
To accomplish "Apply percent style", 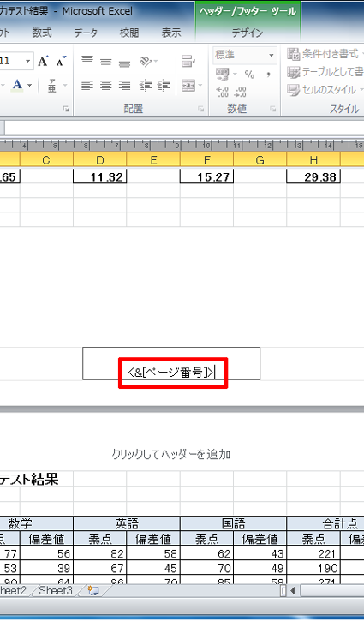I will click(x=249, y=74).
